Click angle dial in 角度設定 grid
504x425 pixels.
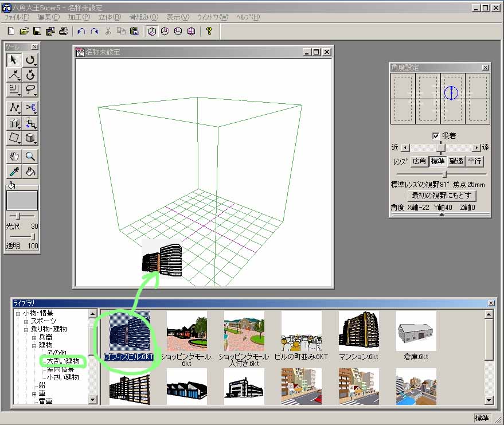(x=451, y=93)
